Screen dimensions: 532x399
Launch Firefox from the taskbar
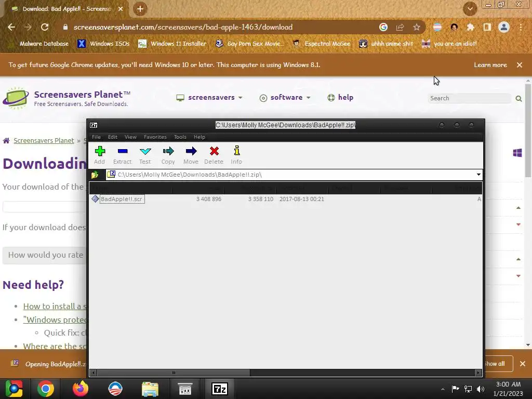click(x=81, y=389)
